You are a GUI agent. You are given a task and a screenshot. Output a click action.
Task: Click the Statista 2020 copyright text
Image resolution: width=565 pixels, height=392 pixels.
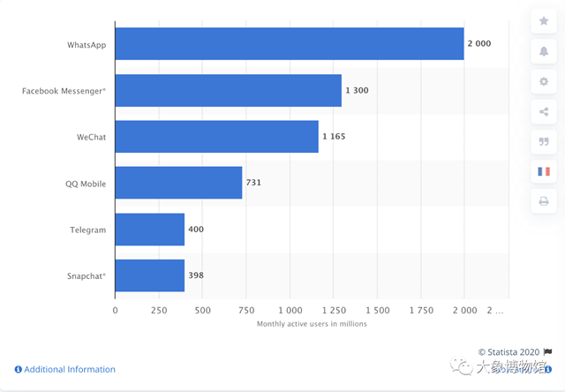[509, 351]
